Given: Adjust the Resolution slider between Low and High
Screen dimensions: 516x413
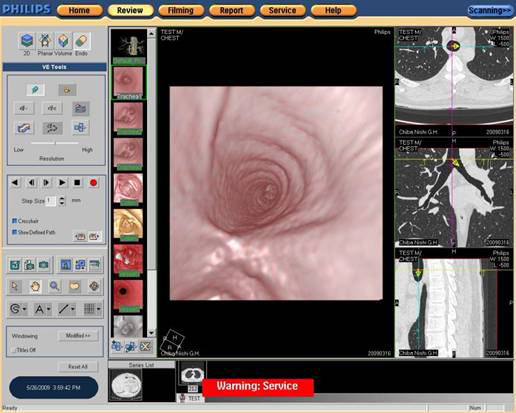Looking at the screenshot, I should click(55, 143).
